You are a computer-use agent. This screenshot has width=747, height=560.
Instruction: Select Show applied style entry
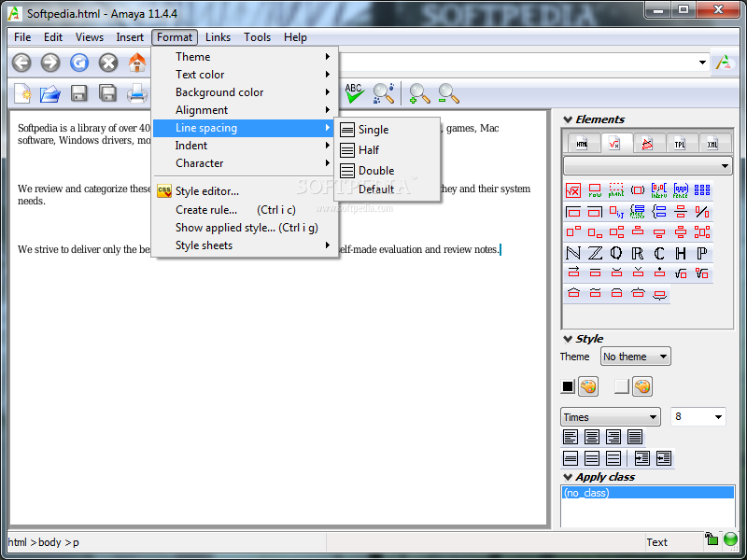245,228
